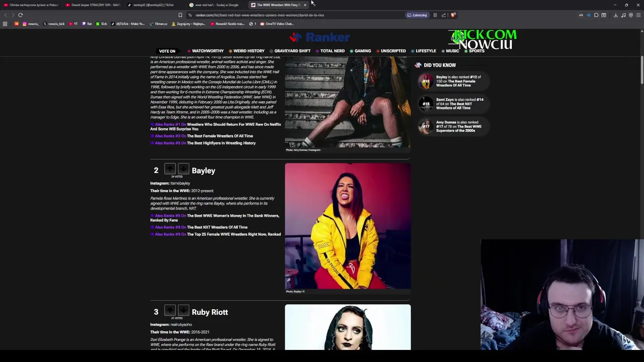
Task: Open the Nowość! Kostki mas... bookmark
Action: tap(227, 24)
